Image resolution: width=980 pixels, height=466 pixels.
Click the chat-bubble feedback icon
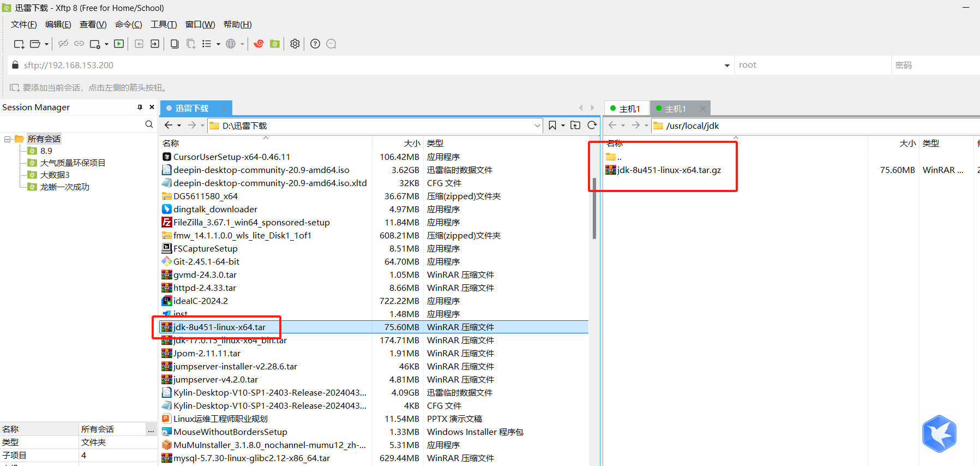pos(331,44)
